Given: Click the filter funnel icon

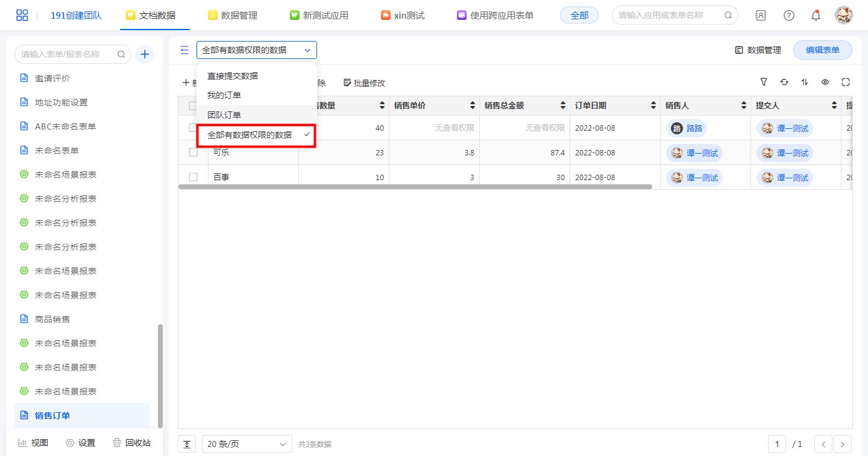Looking at the screenshot, I should (764, 83).
